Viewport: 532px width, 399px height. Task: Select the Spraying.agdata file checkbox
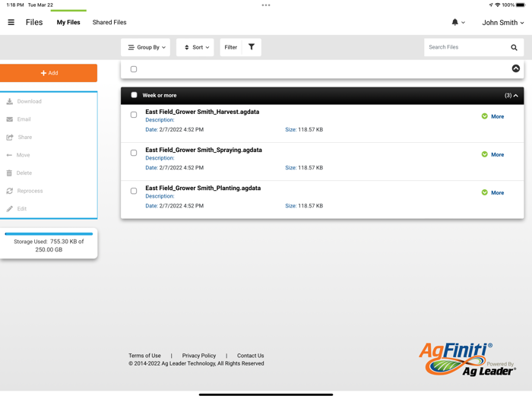click(x=134, y=153)
